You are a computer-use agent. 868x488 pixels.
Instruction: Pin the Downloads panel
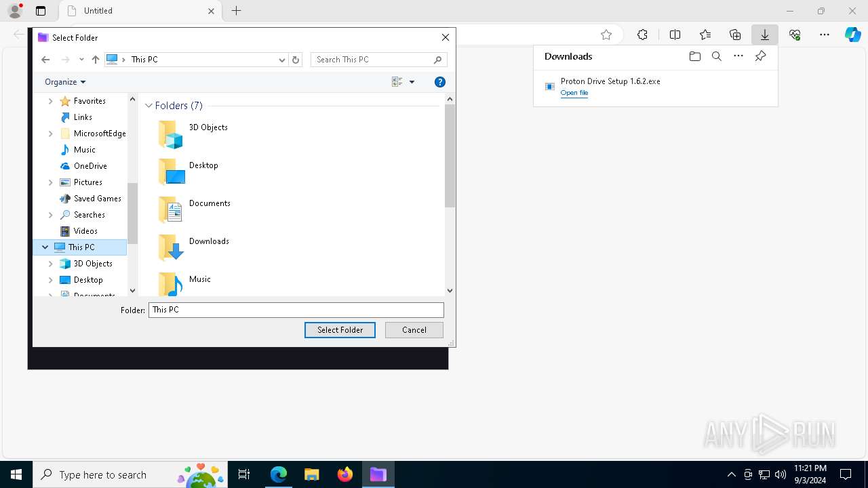coord(761,56)
